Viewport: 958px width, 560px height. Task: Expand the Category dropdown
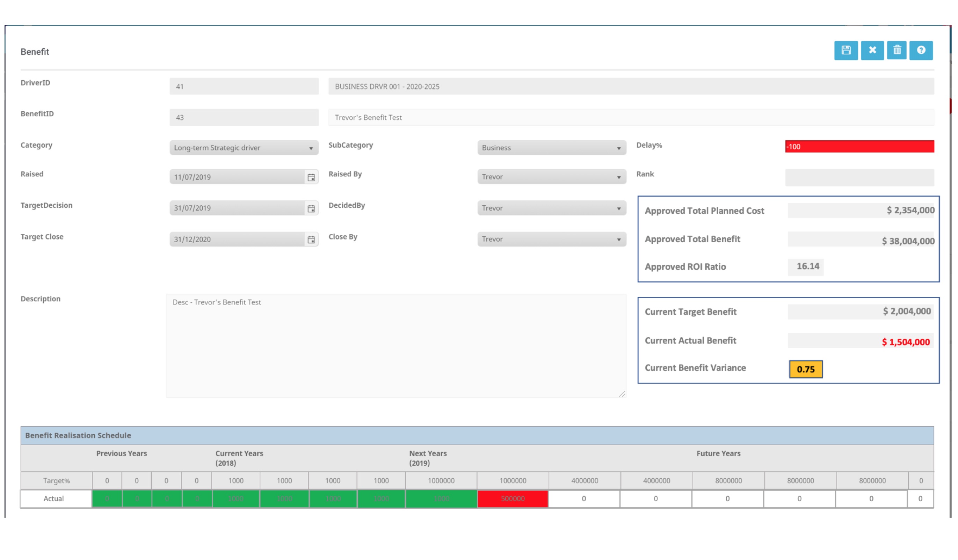tap(244, 148)
